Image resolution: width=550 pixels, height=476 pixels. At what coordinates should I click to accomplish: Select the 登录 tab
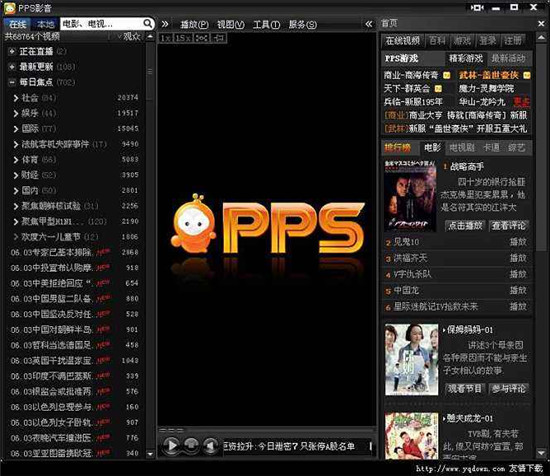tap(488, 41)
